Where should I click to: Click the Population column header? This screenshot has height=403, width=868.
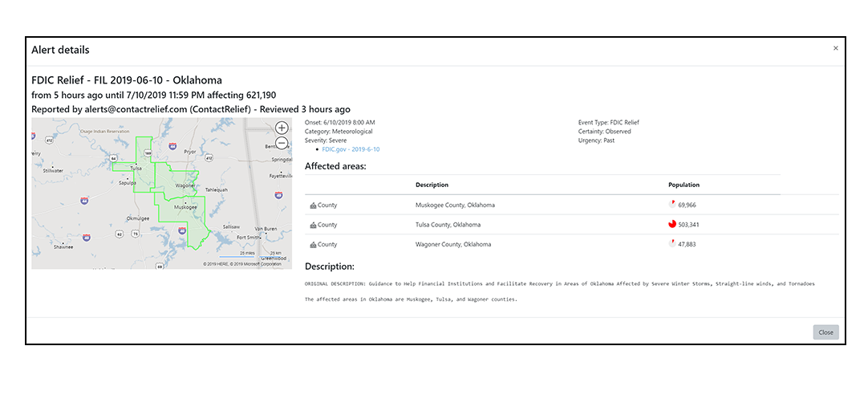coord(683,185)
